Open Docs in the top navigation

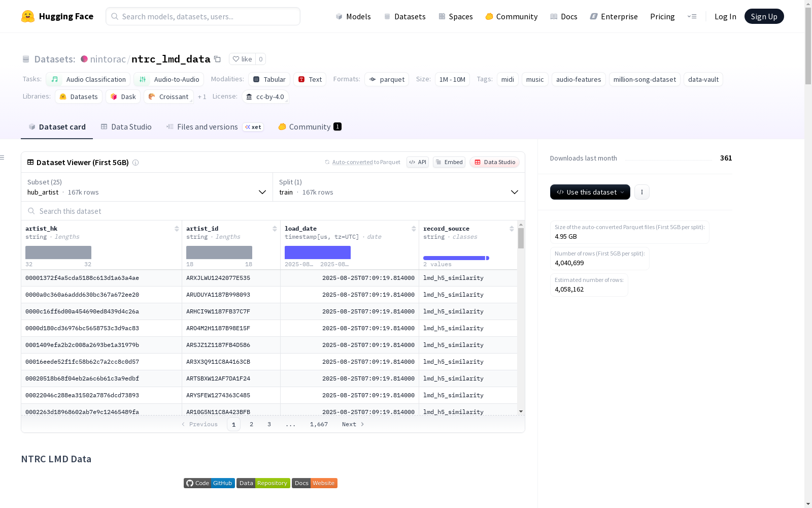(564, 16)
